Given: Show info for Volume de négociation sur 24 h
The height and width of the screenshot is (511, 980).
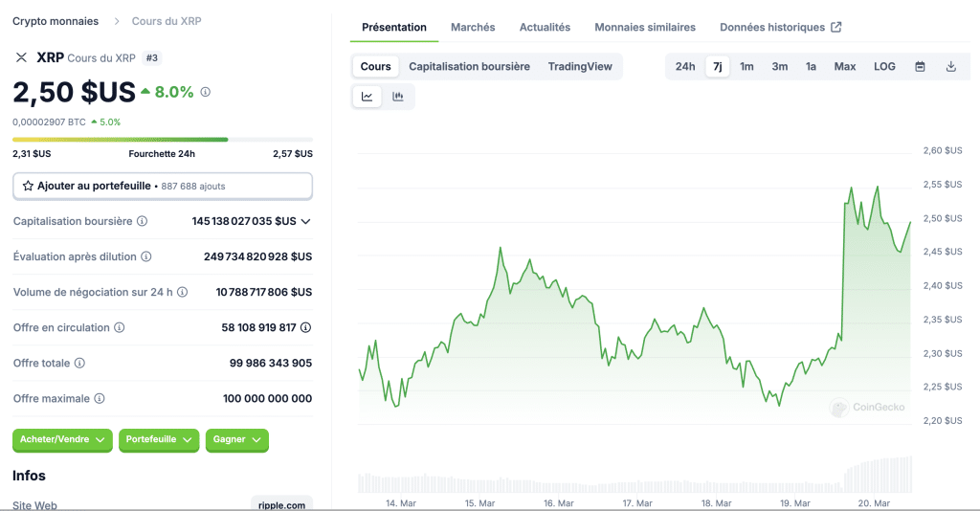Looking at the screenshot, I should (183, 292).
